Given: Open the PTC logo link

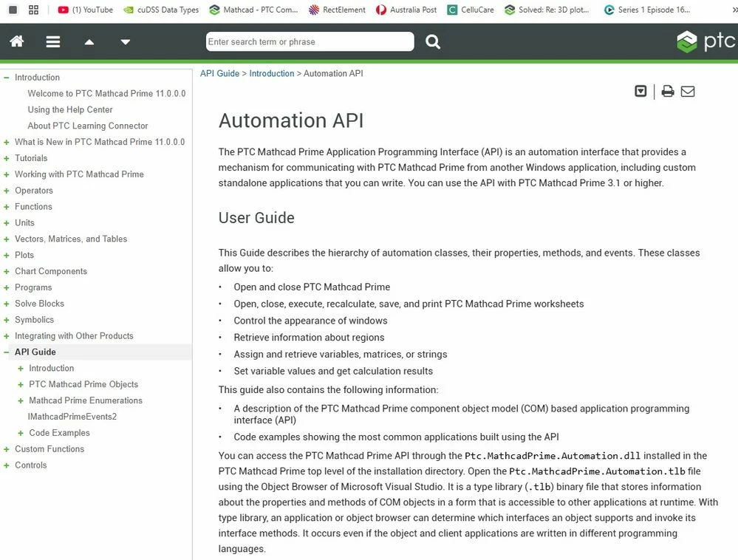Looking at the screenshot, I should pos(706,41).
